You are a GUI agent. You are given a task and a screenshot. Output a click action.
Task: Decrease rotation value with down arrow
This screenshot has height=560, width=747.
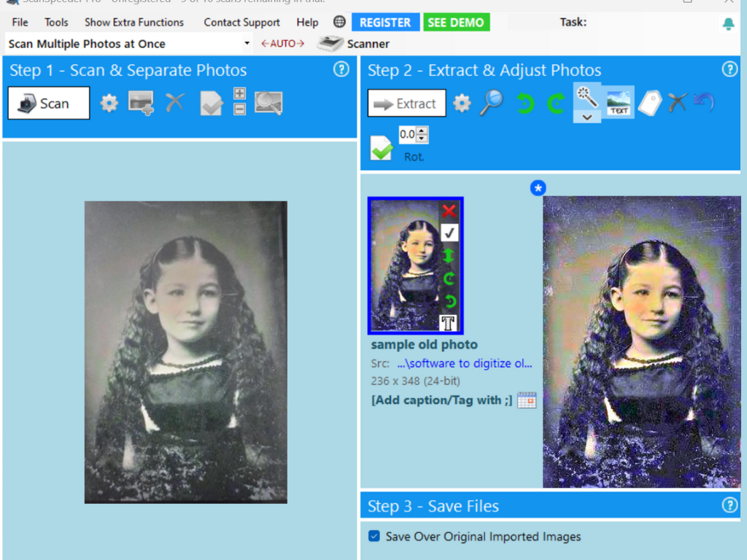coord(422,139)
